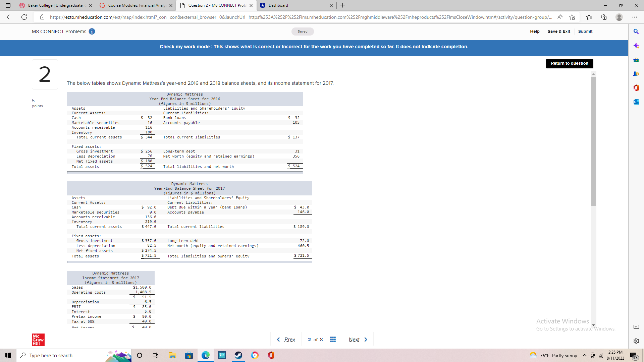
Task: Open the sidebar Settings gear
Action: pos(636,341)
